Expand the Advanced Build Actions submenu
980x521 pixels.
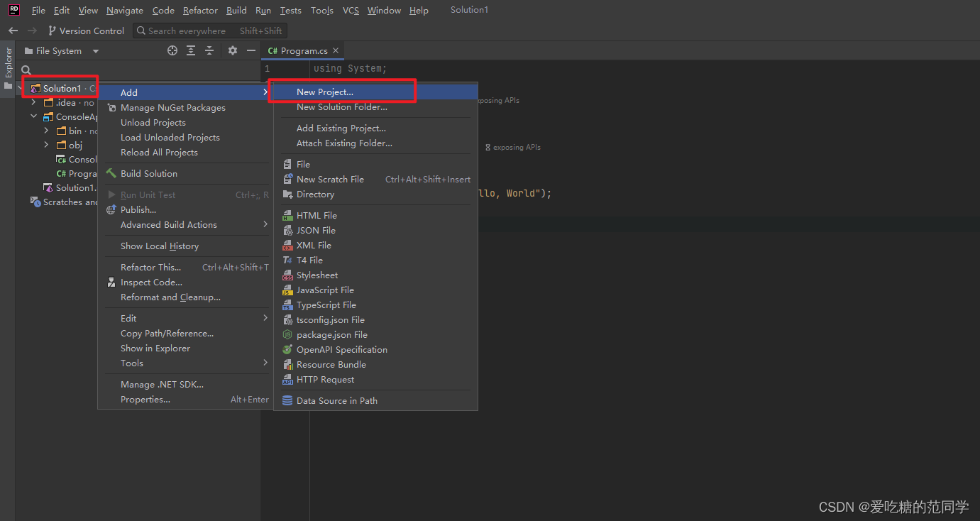(186, 225)
